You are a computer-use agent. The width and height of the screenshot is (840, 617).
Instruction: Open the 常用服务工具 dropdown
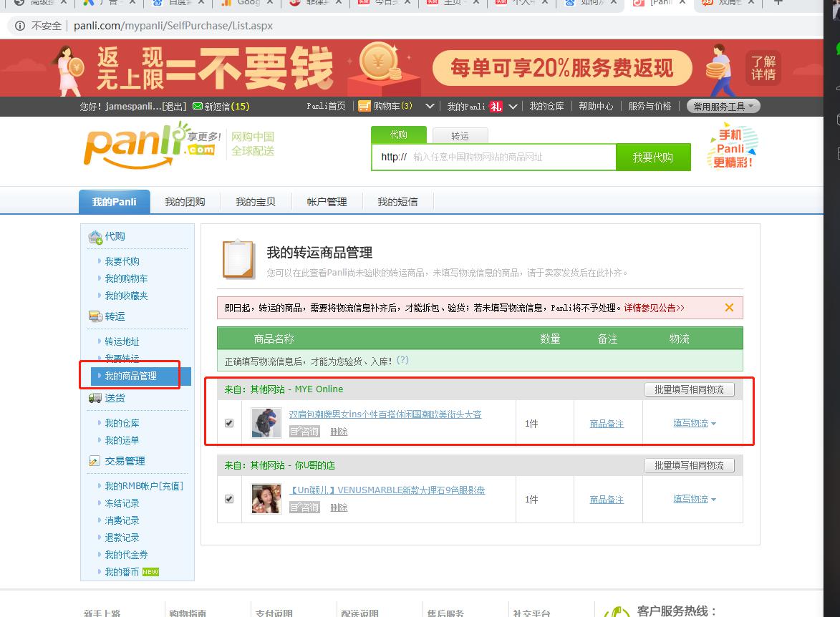pyautogui.click(x=723, y=106)
